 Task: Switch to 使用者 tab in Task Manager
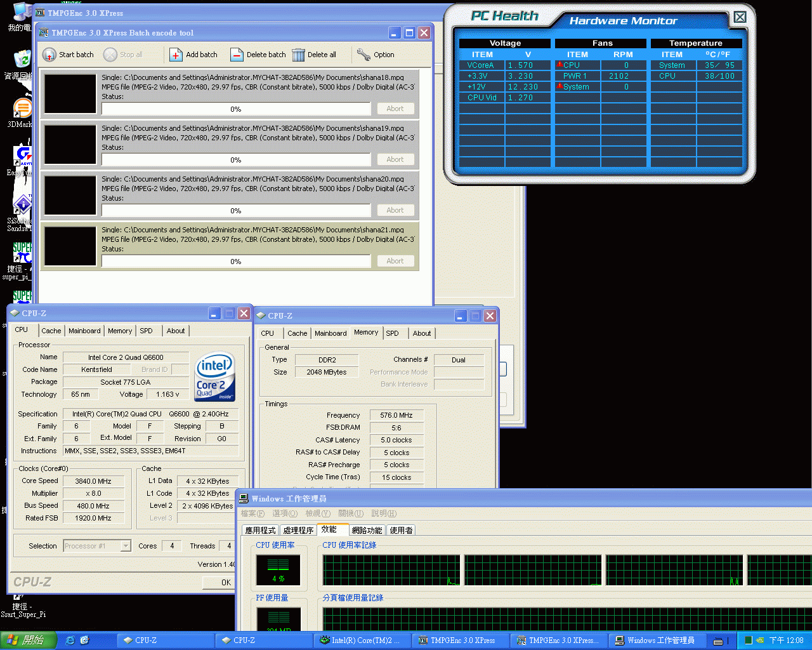(x=402, y=530)
